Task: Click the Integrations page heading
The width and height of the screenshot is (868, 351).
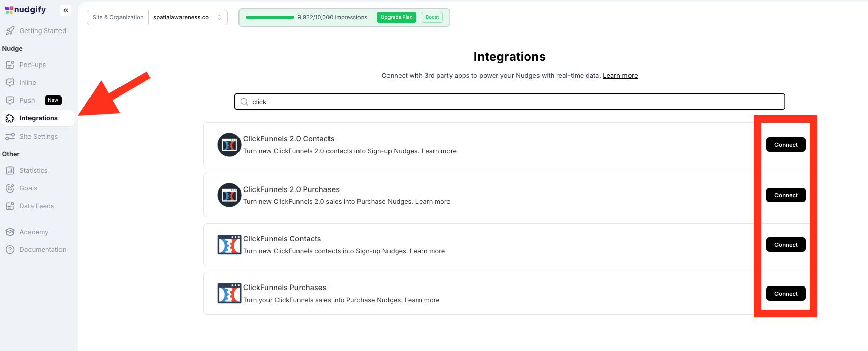Action: point(510,57)
